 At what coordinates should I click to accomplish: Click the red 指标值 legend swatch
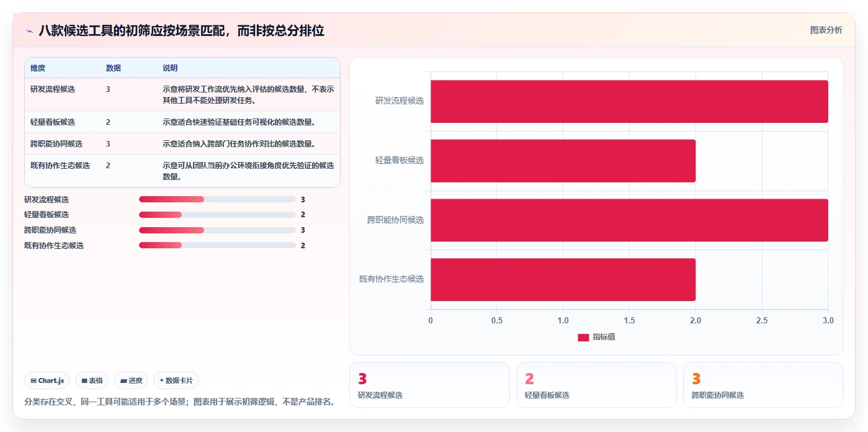(x=583, y=337)
